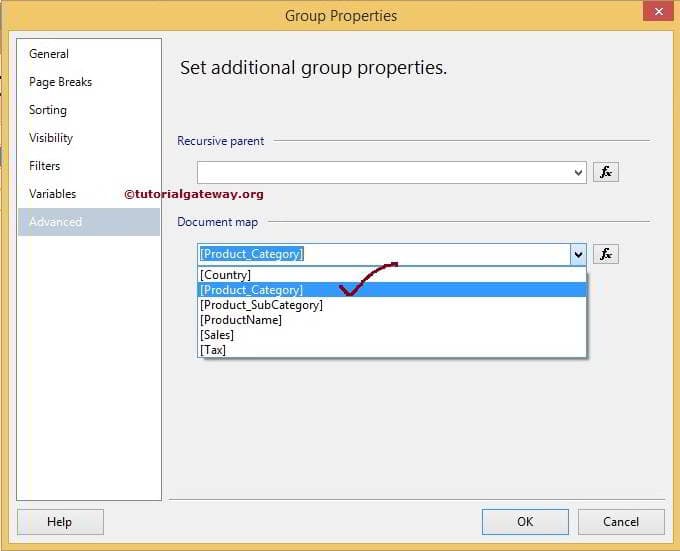
Task: Open expression editor for Recursive parent
Action: [x=605, y=172]
